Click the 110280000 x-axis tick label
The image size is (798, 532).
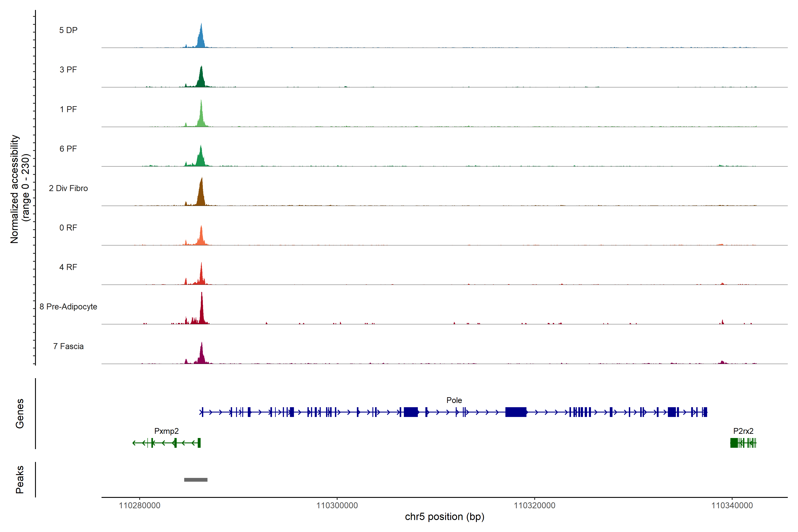[x=139, y=506]
